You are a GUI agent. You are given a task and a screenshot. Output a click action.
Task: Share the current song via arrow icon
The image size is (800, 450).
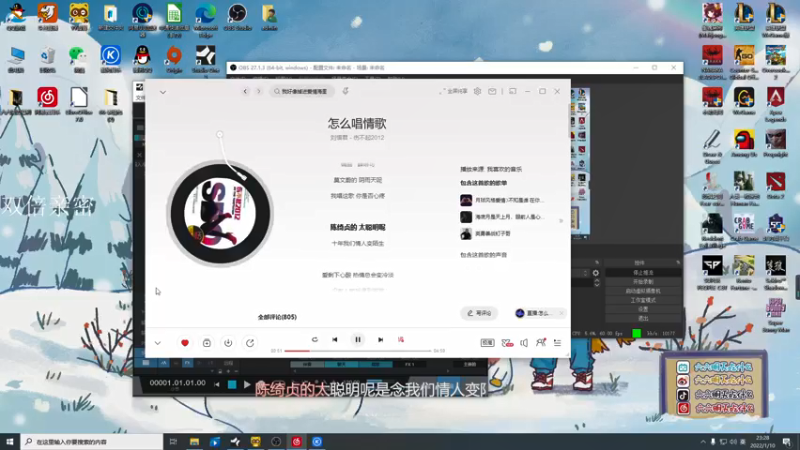point(250,343)
